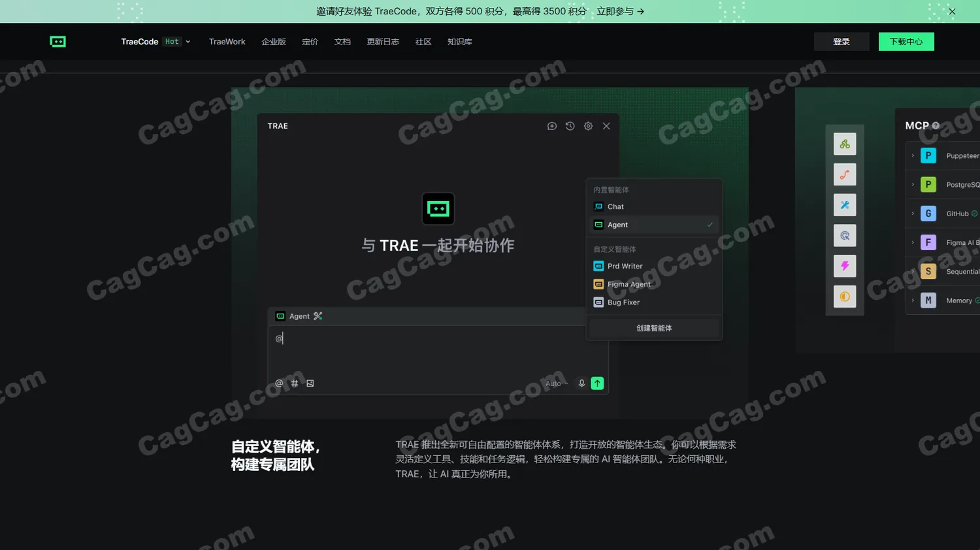The image size is (980, 550).
Task: Open chat history icon in TRAE panel
Action: (x=570, y=126)
